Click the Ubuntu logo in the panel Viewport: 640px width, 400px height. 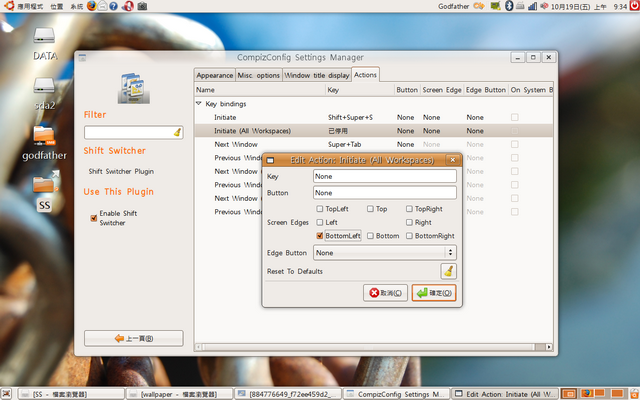(x=9, y=6)
